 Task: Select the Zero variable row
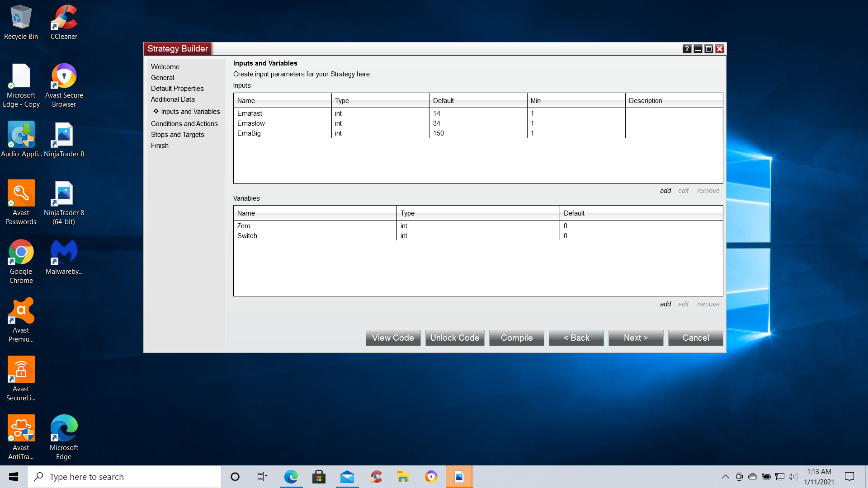[x=478, y=226]
